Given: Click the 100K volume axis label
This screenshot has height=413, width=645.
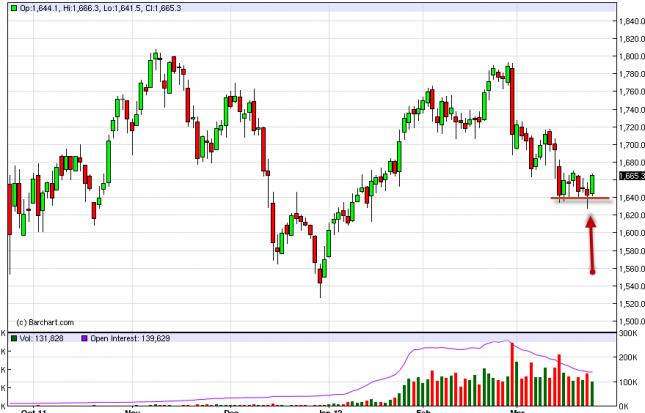Looking at the screenshot, I should (630, 382).
